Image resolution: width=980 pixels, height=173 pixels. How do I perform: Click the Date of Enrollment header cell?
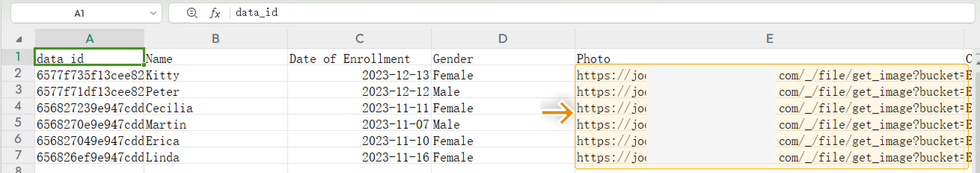point(359,59)
